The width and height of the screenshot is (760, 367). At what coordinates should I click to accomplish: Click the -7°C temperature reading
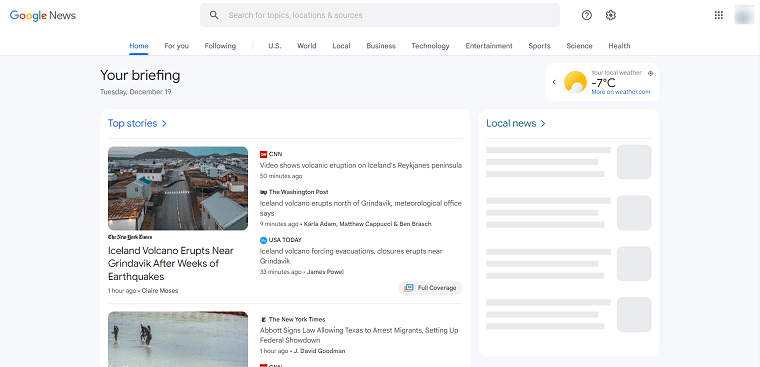603,83
